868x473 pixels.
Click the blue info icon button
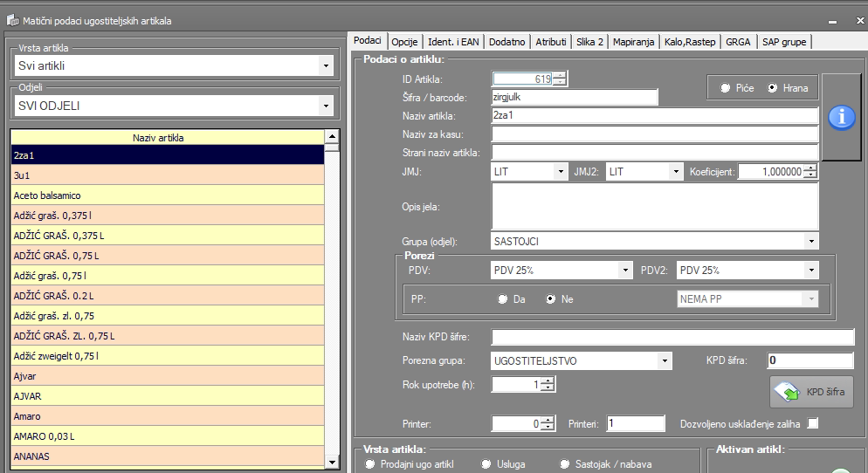click(x=841, y=117)
